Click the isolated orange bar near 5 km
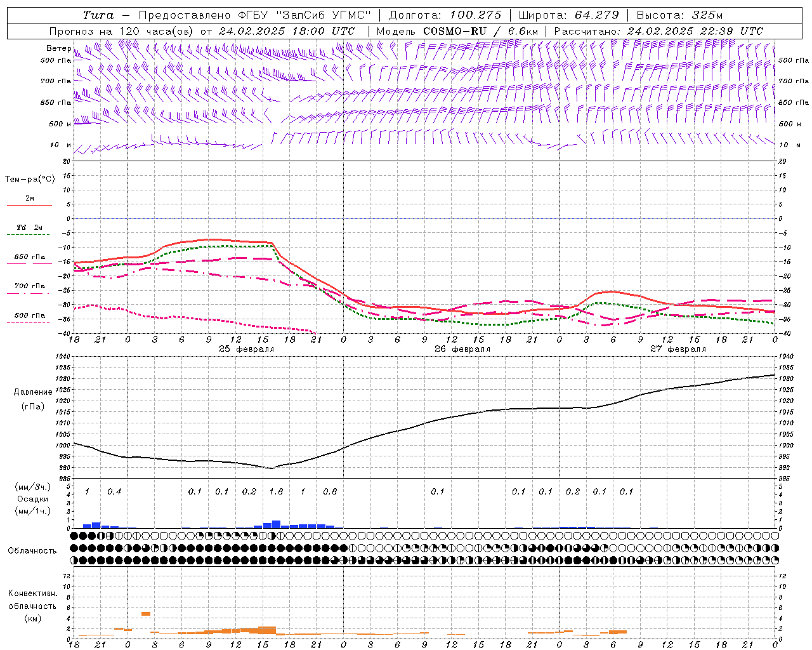 (x=146, y=614)
